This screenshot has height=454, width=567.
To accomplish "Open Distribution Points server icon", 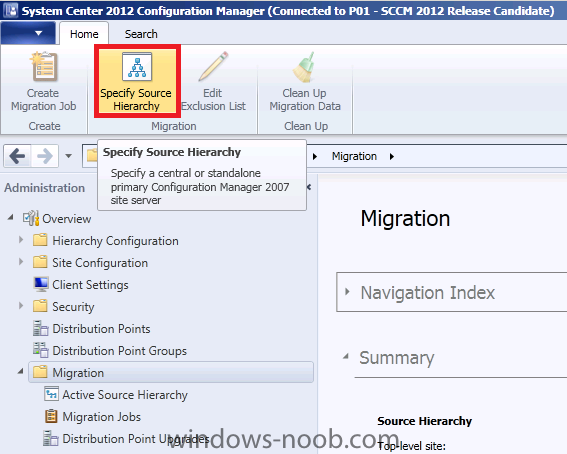I will [40, 328].
